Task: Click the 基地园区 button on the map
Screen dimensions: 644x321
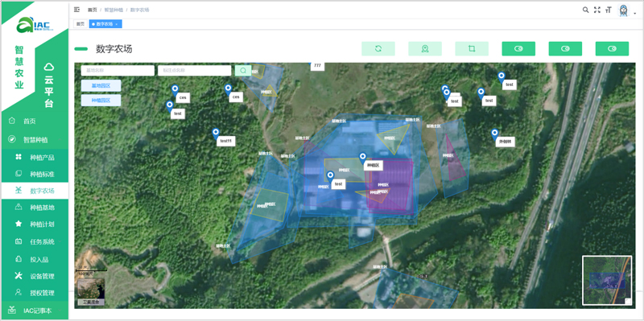Action: 101,86
